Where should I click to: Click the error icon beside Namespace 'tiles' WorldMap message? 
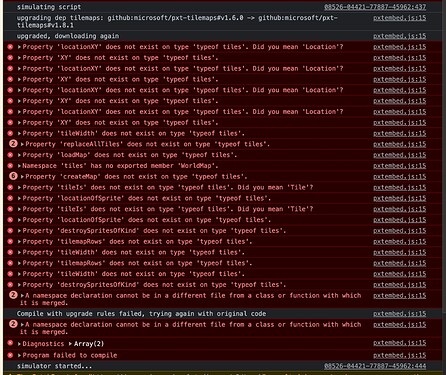click(10, 166)
